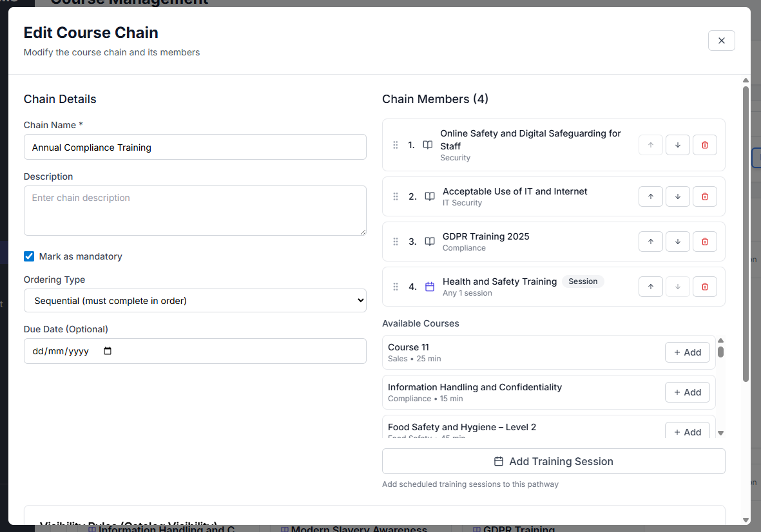Delete Online Safety and Digital Safeguarding member
This screenshot has width=761, height=532.
704,145
